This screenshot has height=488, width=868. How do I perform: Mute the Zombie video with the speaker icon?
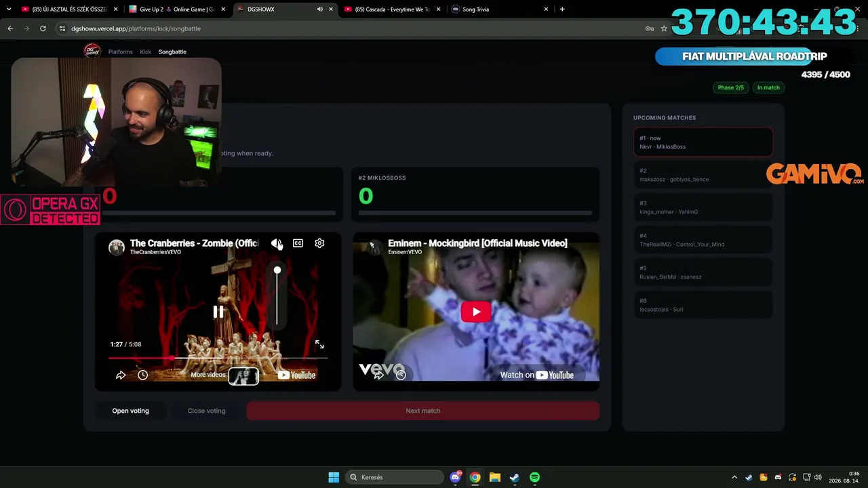pos(276,243)
